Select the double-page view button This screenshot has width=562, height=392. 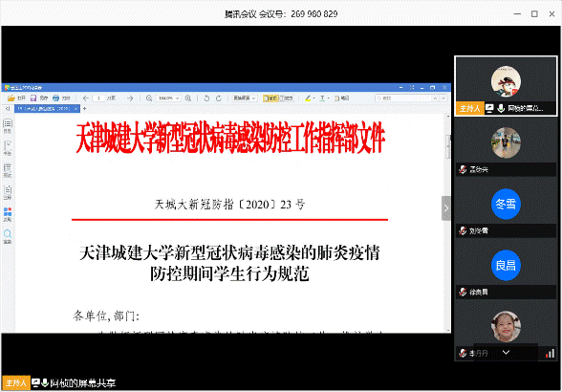pos(287,98)
